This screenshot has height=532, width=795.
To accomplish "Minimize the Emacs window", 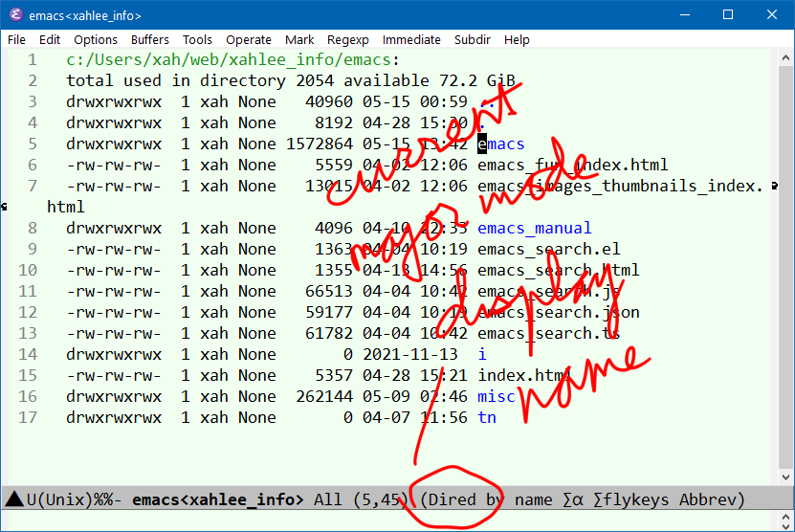I will (685, 14).
